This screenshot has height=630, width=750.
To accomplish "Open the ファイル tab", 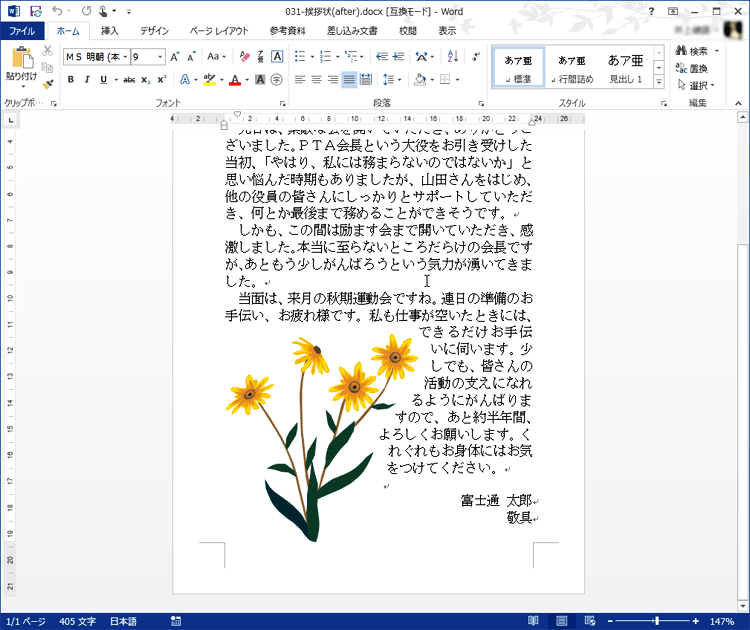I will (22, 31).
